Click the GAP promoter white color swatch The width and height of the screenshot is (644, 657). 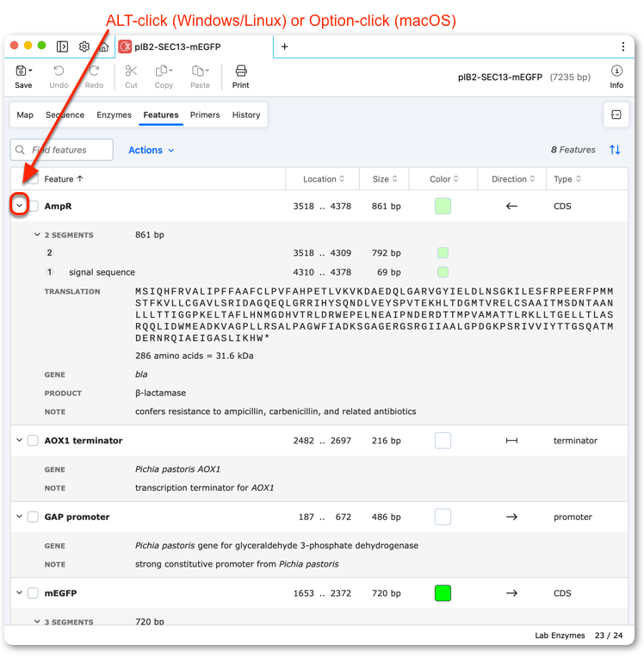443,517
